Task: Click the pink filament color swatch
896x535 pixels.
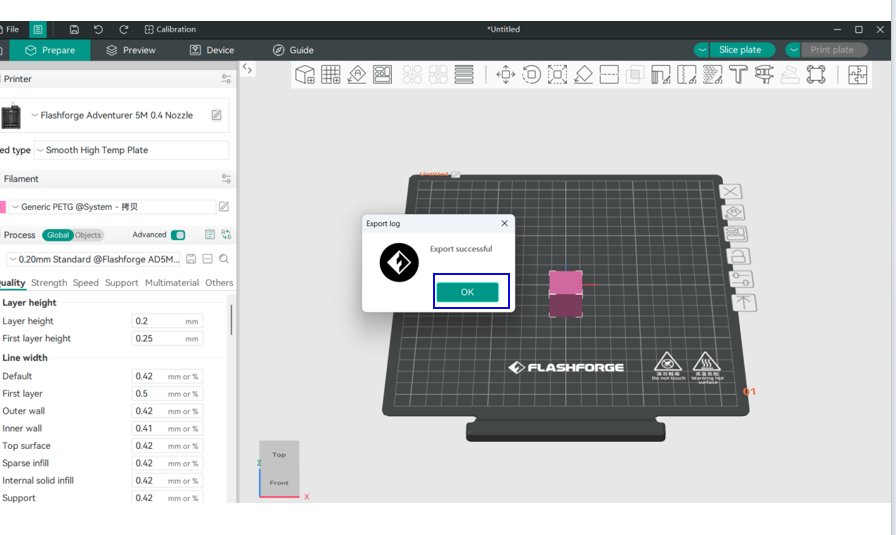Action: point(2,207)
